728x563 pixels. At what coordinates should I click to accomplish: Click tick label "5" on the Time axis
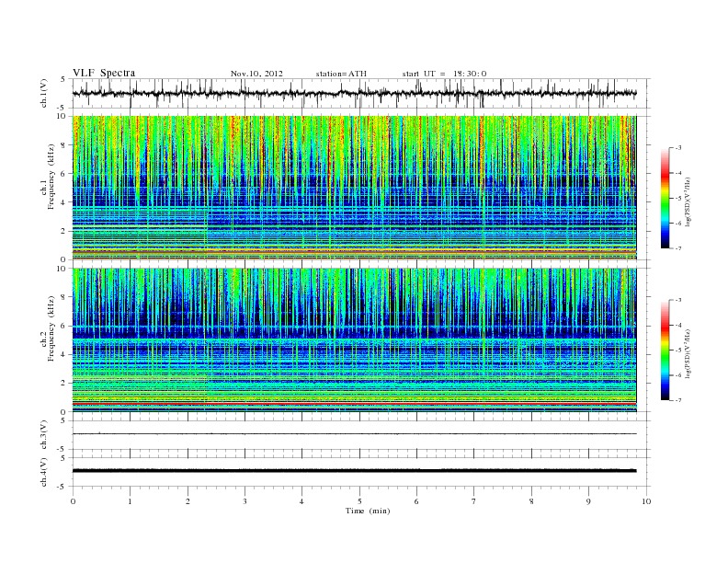359,501
